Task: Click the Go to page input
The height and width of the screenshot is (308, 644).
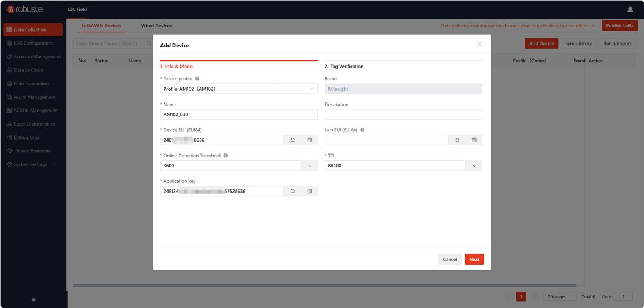Action: click(x=624, y=296)
